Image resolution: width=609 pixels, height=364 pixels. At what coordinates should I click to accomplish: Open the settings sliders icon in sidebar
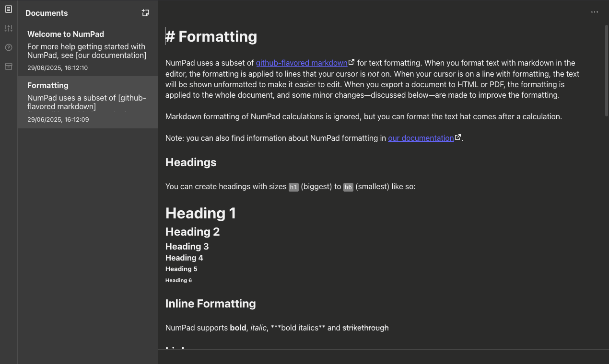point(9,28)
